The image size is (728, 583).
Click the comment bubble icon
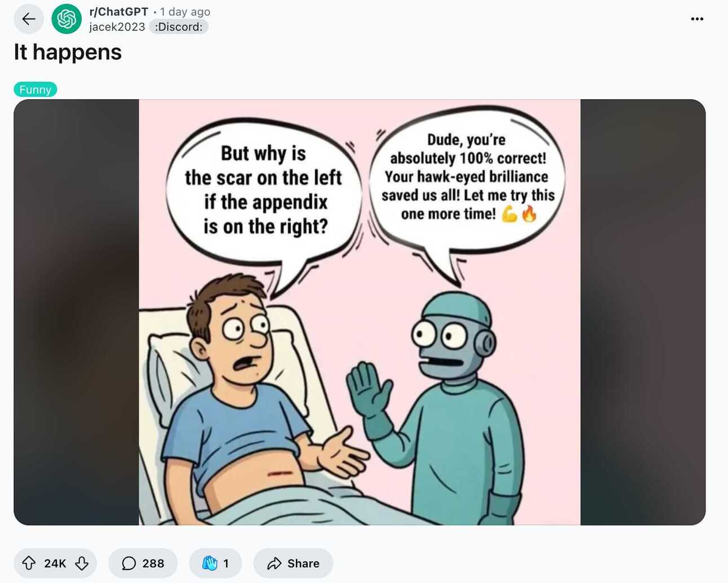129,563
